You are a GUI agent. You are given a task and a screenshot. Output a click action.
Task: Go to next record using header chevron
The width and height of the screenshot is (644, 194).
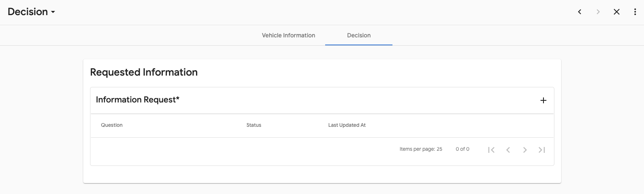(x=598, y=12)
